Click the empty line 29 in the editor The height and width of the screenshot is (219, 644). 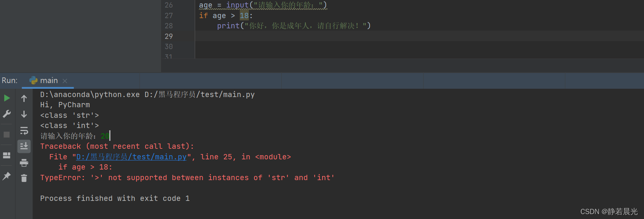419,36
